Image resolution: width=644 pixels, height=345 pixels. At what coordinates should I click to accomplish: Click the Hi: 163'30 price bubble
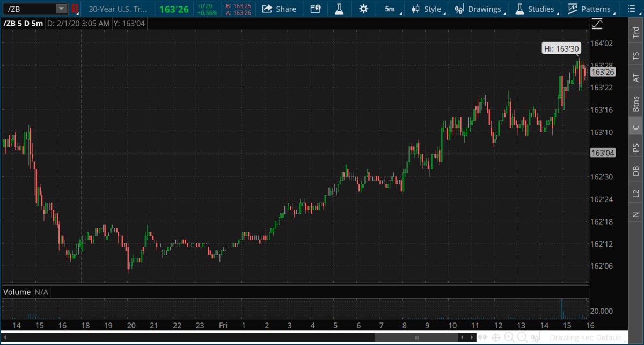tap(561, 49)
